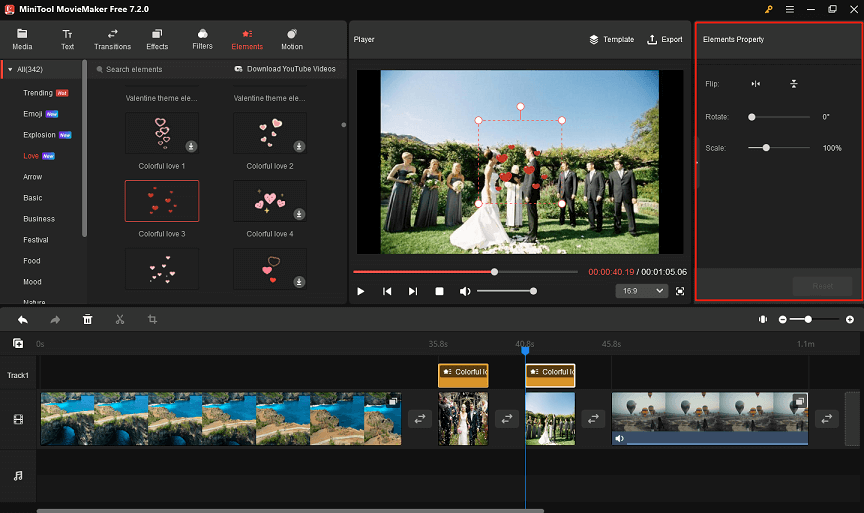Viewport: 864px width, 513px height.
Task: Mute the player volume
Action: [x=465, y=291]
